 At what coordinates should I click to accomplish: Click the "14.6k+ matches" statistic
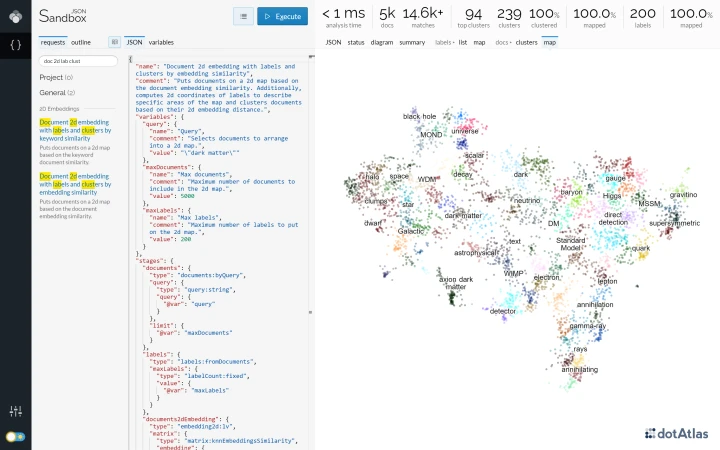coord(423,17)
